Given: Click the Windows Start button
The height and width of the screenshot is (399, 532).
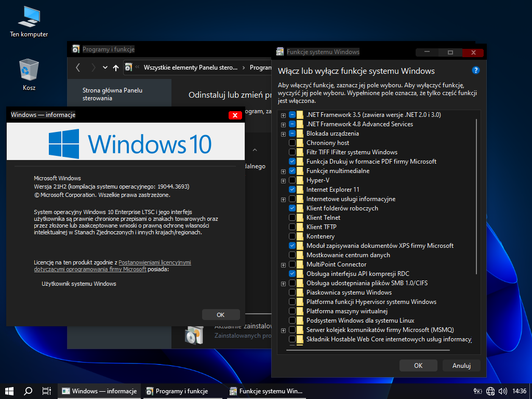Looking at the screenshot, I should (x=9, y=391).
